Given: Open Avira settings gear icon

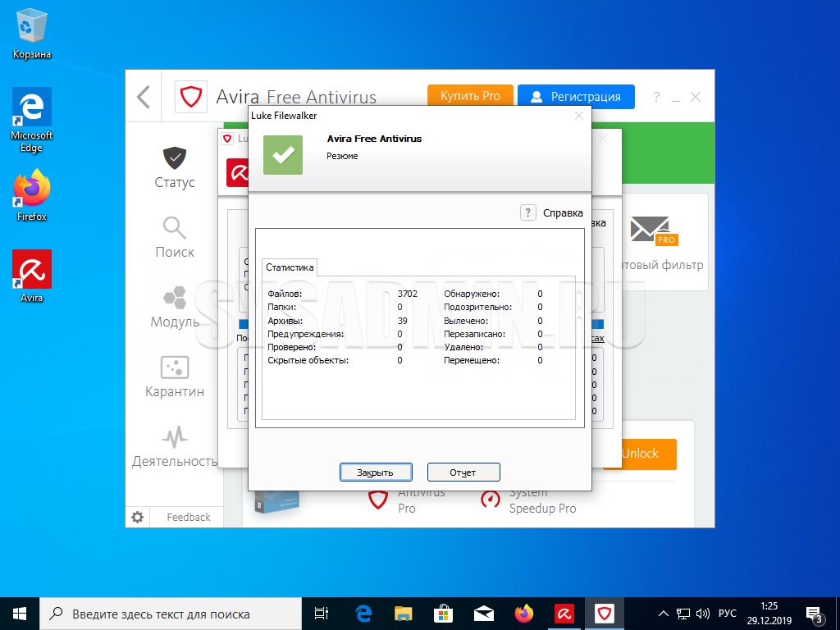Looking at the screenshot, I should (x=138, y=517).
